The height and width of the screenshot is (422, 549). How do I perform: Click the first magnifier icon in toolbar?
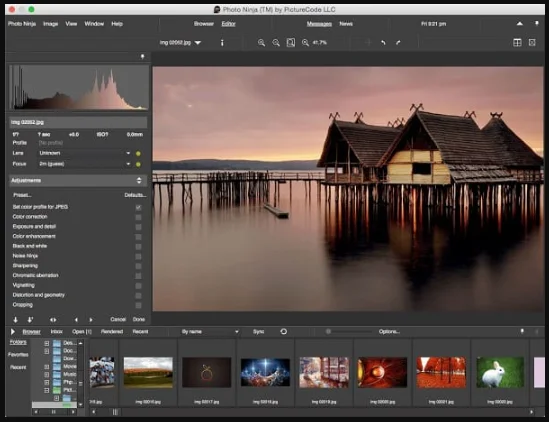tap(261, 43)
